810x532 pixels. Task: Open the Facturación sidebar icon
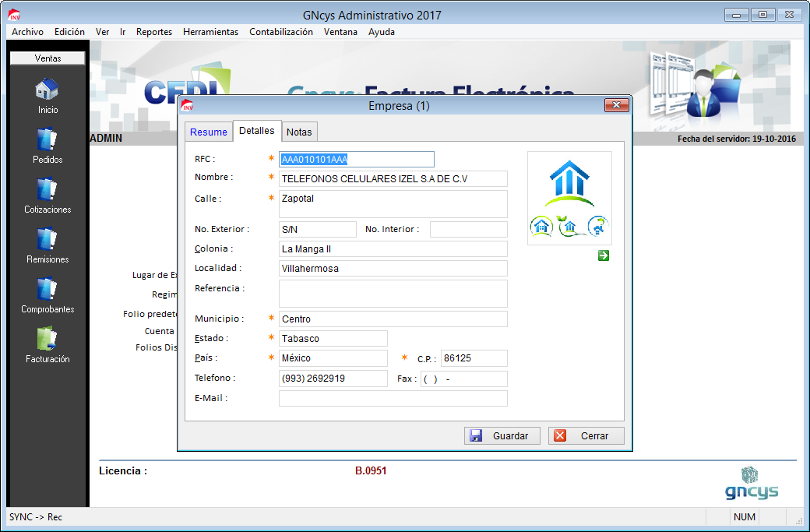tap(47, 339)
